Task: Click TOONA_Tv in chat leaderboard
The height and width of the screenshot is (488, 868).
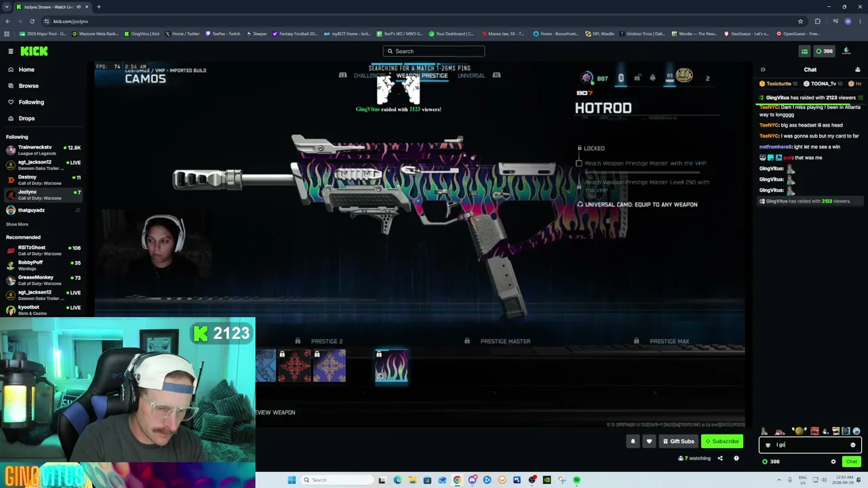Action: point(823,84)
